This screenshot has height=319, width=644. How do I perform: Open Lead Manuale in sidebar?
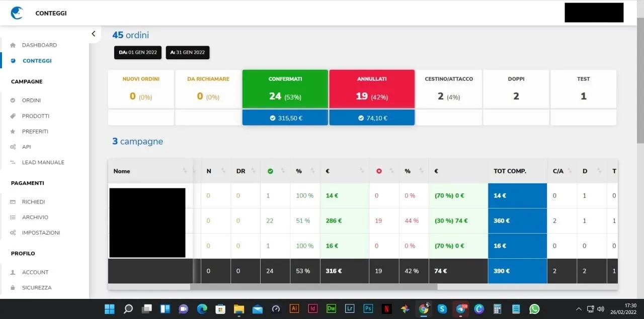43,163
